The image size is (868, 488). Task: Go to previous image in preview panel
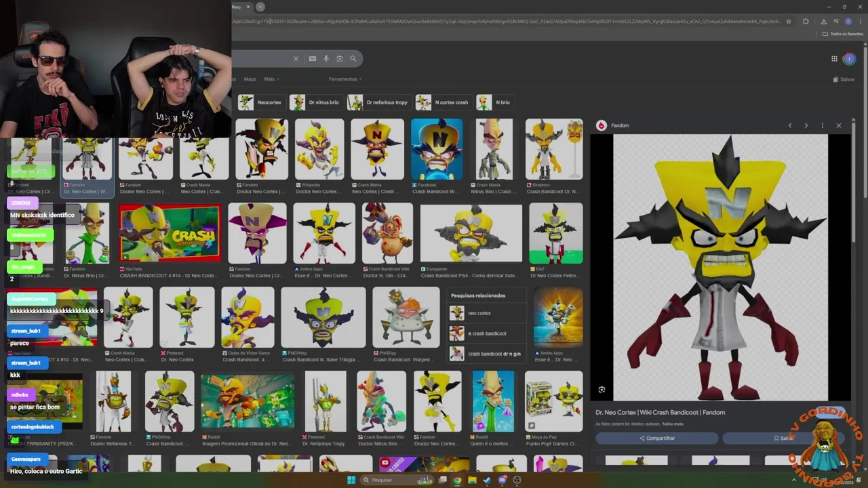[789, 125]
